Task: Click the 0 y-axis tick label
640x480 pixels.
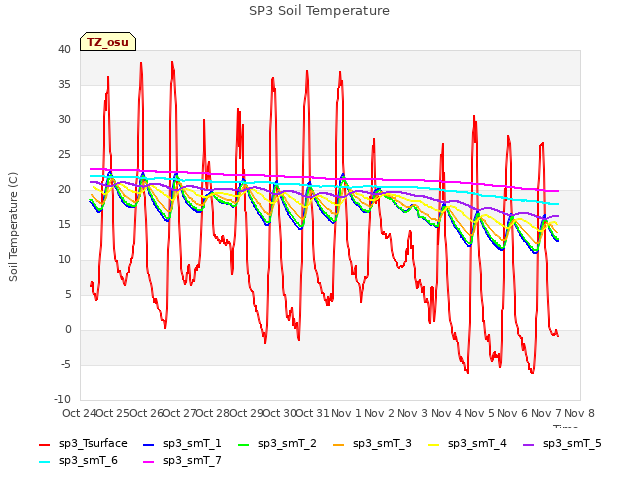Action: 68,330
